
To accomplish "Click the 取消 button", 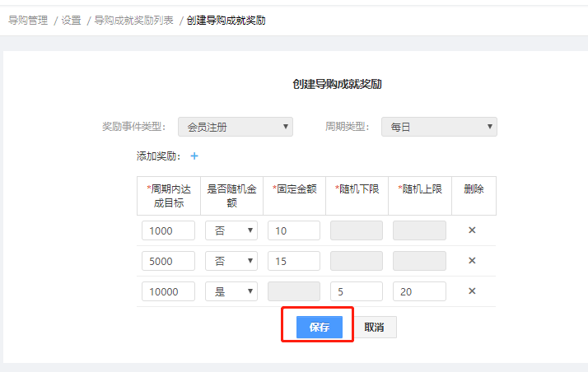I will (374, 327).
